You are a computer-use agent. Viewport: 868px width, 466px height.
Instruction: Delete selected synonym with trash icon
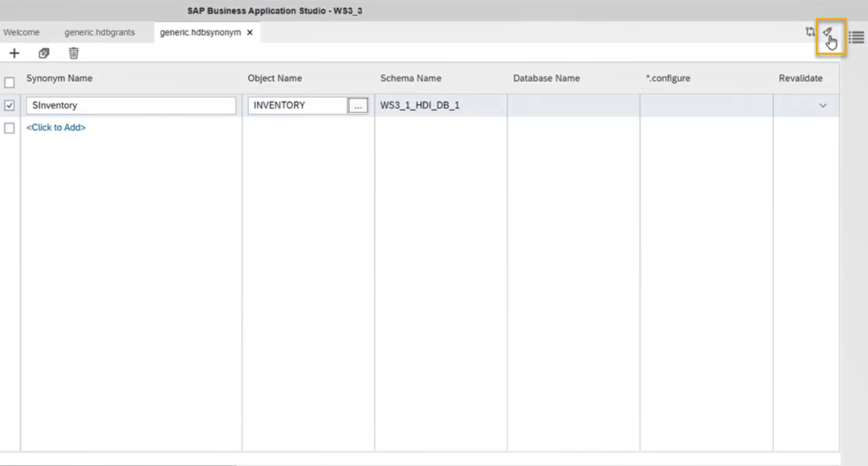tap(74, 53)
